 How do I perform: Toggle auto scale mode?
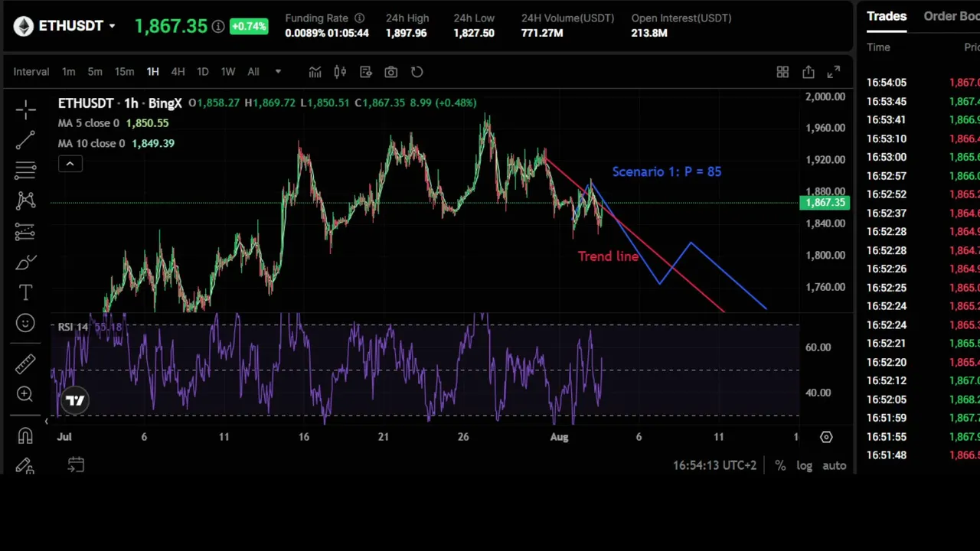click(x=835, y=465)
